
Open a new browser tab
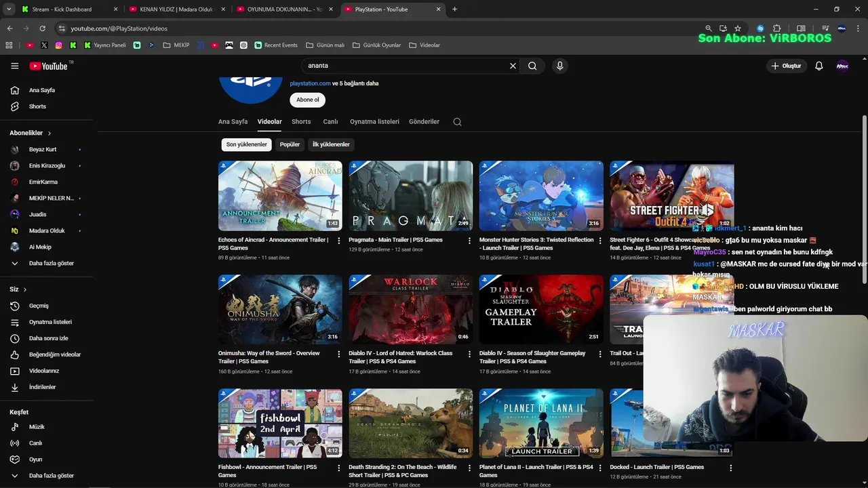click(x=454, y=9)
